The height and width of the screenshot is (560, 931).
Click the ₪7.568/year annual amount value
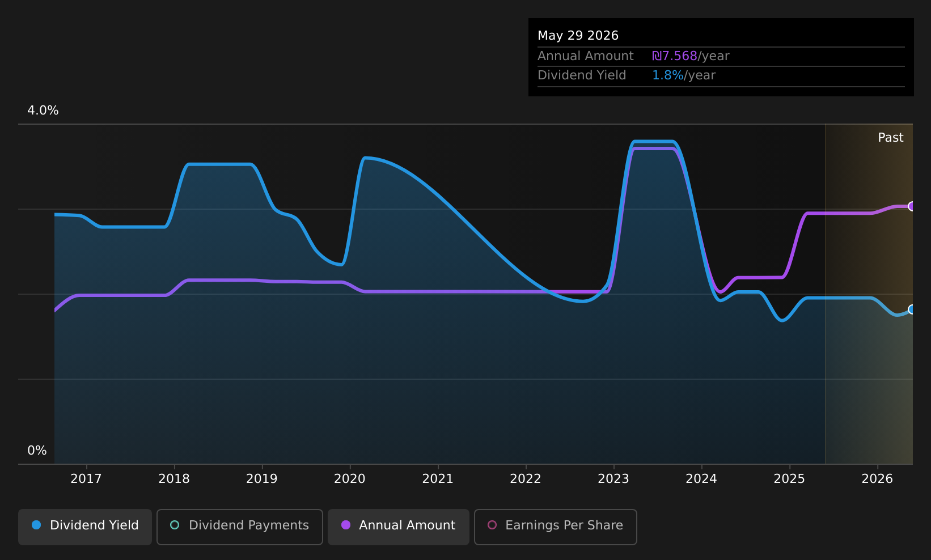[x=691, y=56]
